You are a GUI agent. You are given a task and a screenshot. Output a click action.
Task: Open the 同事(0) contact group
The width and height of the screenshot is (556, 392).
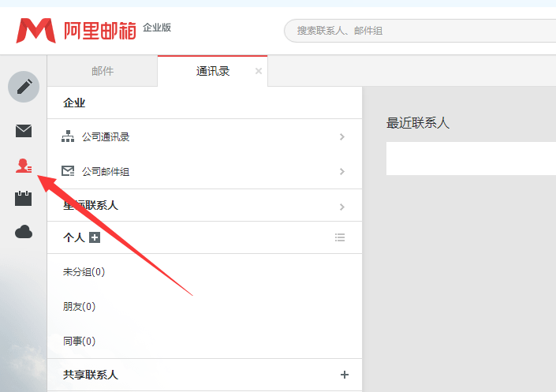[79, 342]
